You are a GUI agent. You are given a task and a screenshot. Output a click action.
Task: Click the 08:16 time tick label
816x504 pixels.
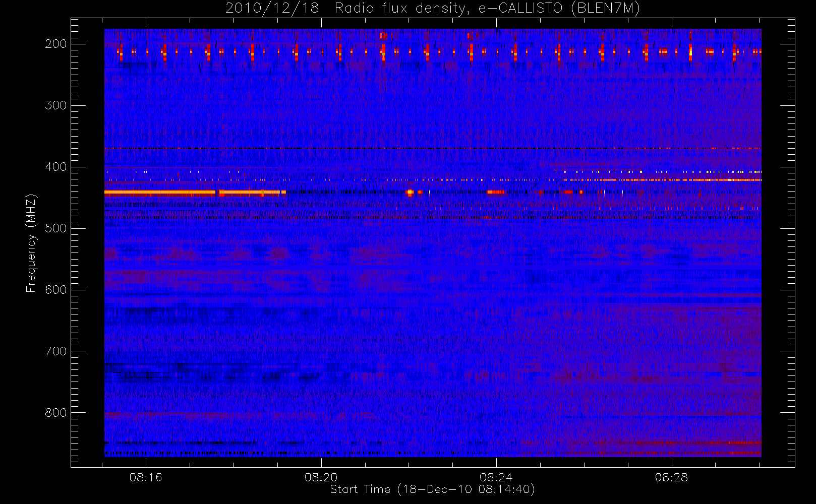pyautogui.click(x=146, y=477)
